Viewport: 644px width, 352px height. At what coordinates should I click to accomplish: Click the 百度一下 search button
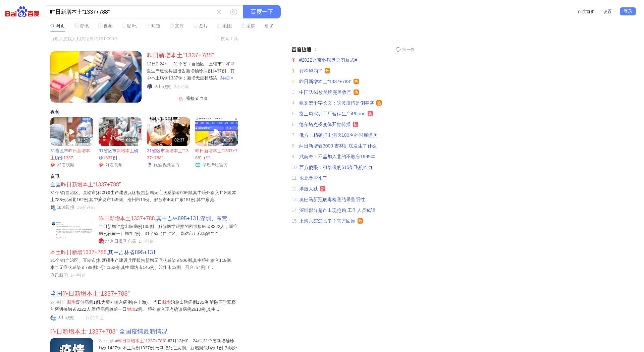click(262, 12)
